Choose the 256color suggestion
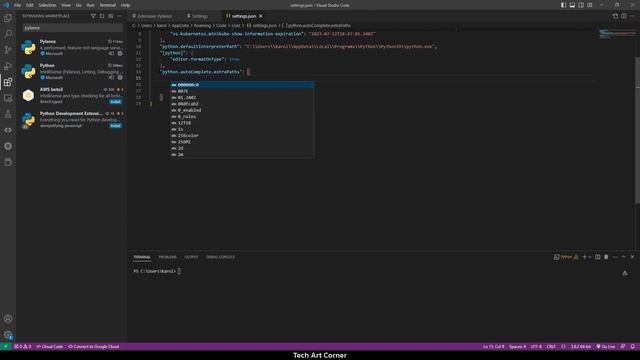The image size is (640, 360). (x=242, y=136)
